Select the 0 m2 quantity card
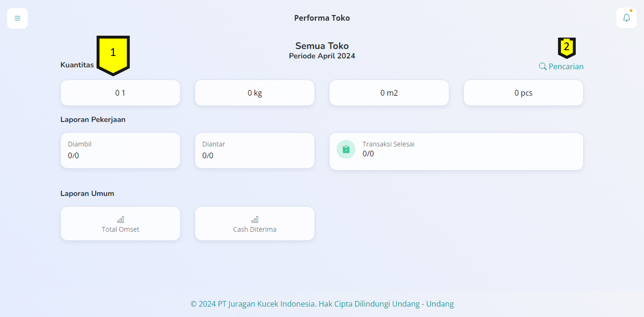Image resolution: width=644 pixels, height=317 pixels. pyautogui.click(x=389, y=93)
